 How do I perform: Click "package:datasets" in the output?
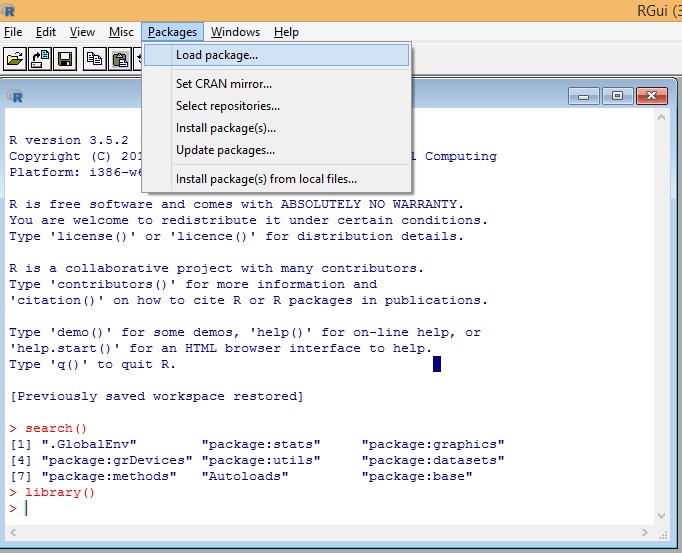(x=433, y=460)
